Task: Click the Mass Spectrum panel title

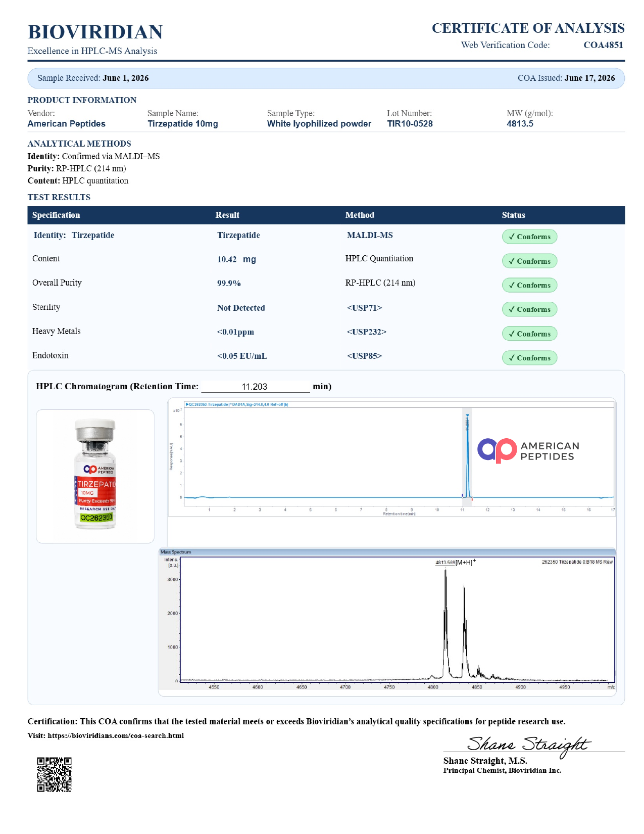Action: [176, 552]
